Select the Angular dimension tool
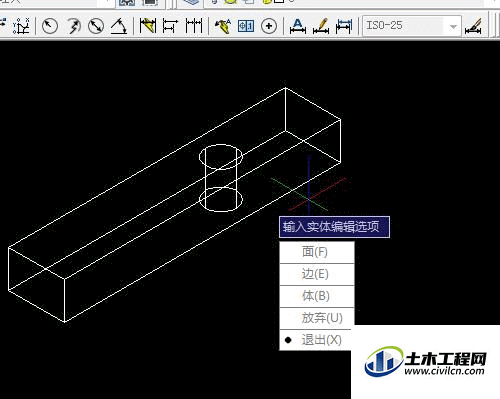The width and height of the screenshot is (500, 399). [x=119, y=26]
